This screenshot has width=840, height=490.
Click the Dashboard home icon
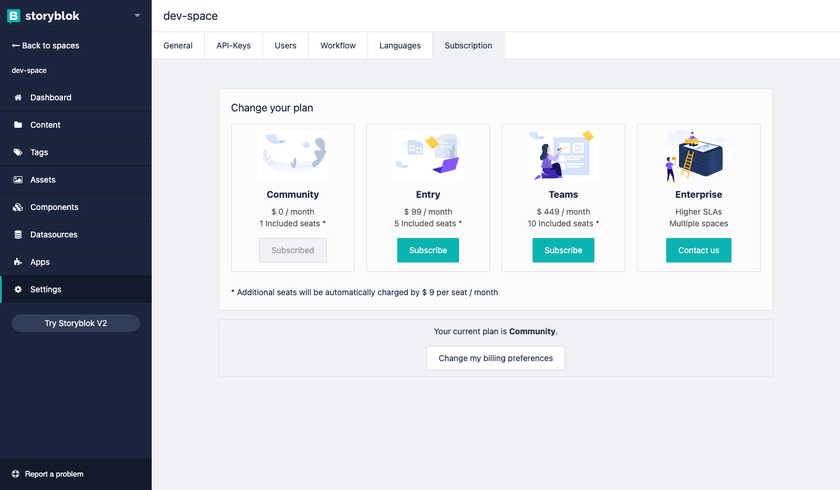[18, 97]
